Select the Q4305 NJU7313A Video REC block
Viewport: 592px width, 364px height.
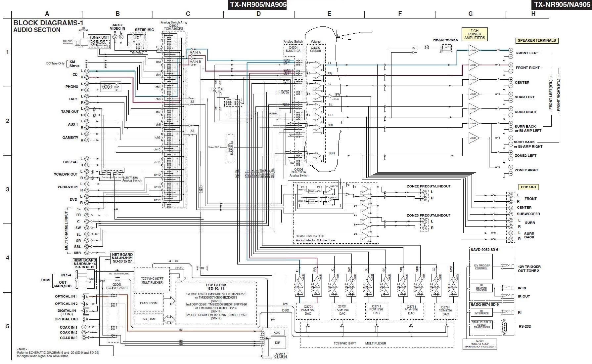click(230, 148)
